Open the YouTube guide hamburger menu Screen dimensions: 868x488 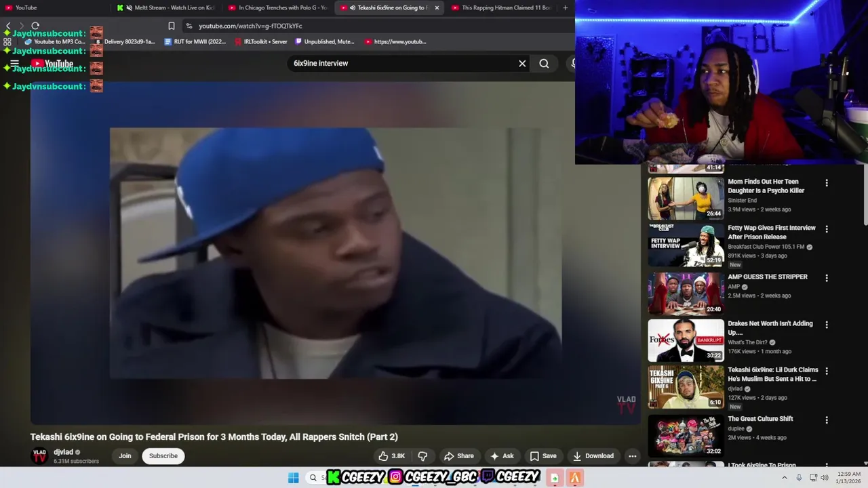(14, 64)
